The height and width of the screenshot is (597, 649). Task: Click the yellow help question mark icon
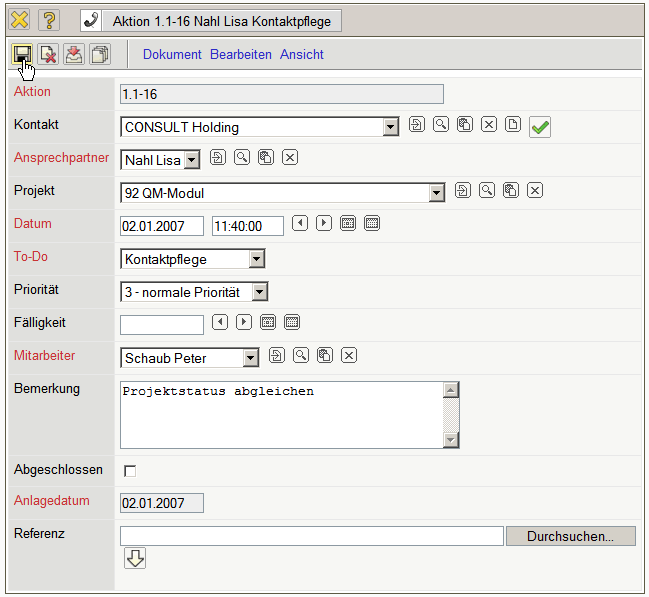pyautogui.click(x=49, y=20)
